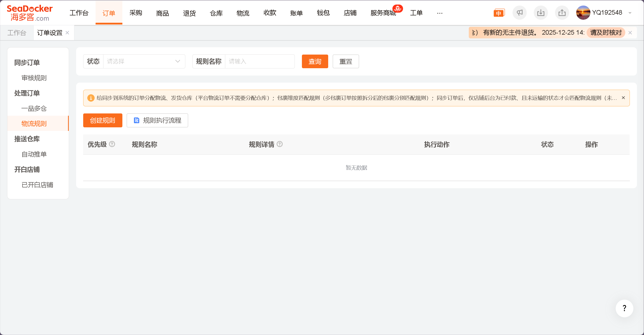Click the help icon beside 优先级

pyautogui.click(x=112, y=144)
